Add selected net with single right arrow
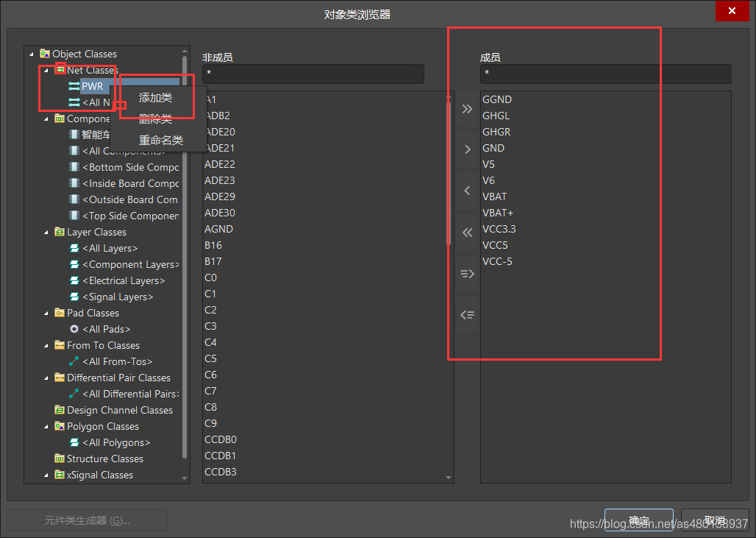The width and height of the screenshot is (756, 538). 467,149
